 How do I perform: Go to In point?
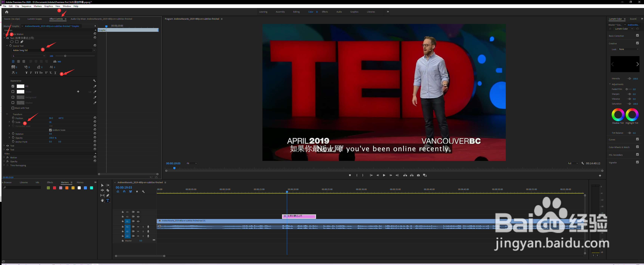click(371, 175)
